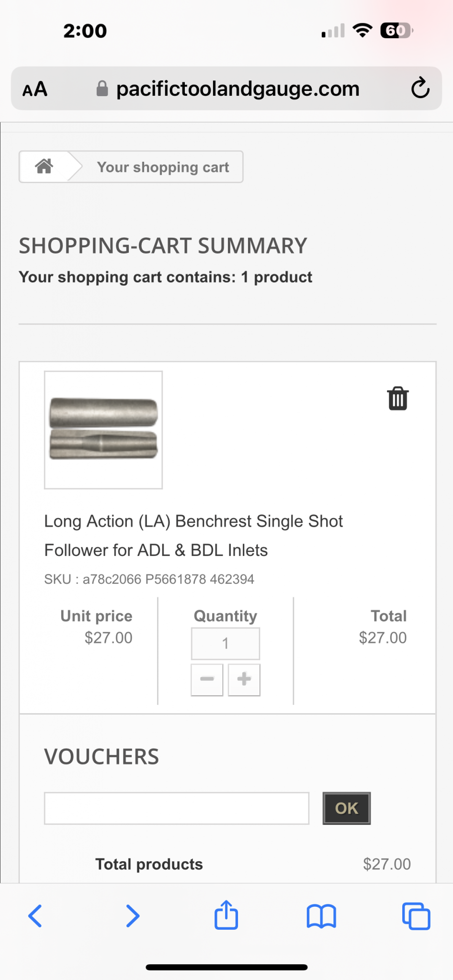Focus the voucher code text field
Viewport: 453px width, 980px height.
(x=177, y=808)
